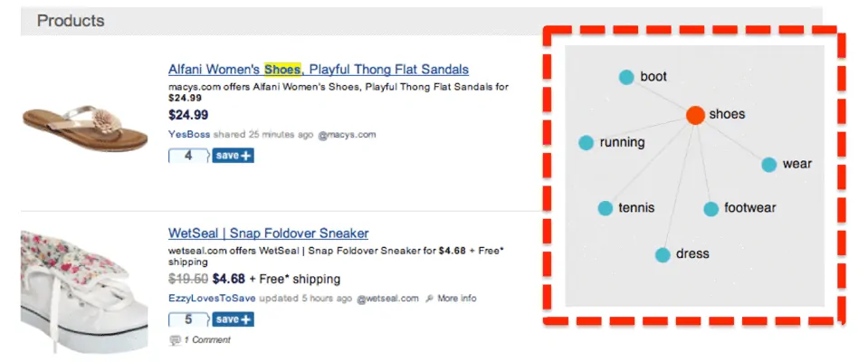
Task: Select the boot node circle
Action: pos(626,77)
